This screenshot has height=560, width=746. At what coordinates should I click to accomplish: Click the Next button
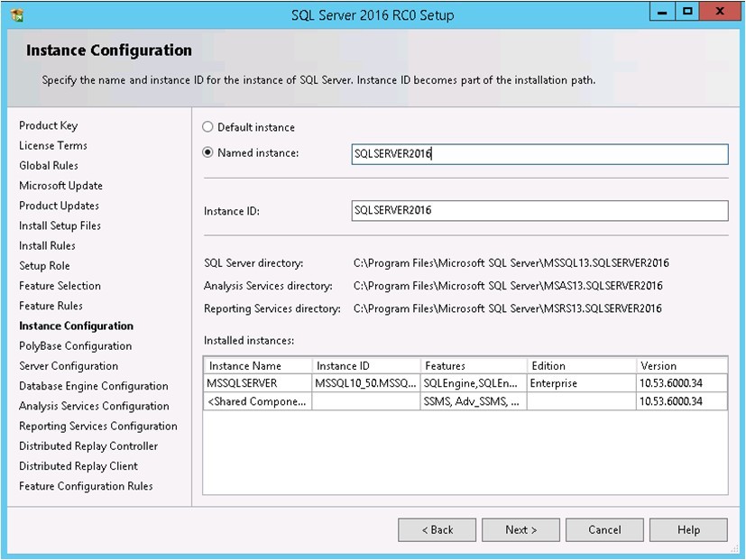pyautogui.click(x=520, y=530)
